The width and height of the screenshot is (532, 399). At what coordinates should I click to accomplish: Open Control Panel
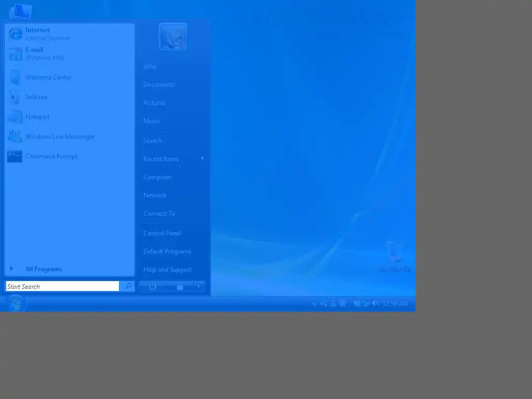coord(173,233)
